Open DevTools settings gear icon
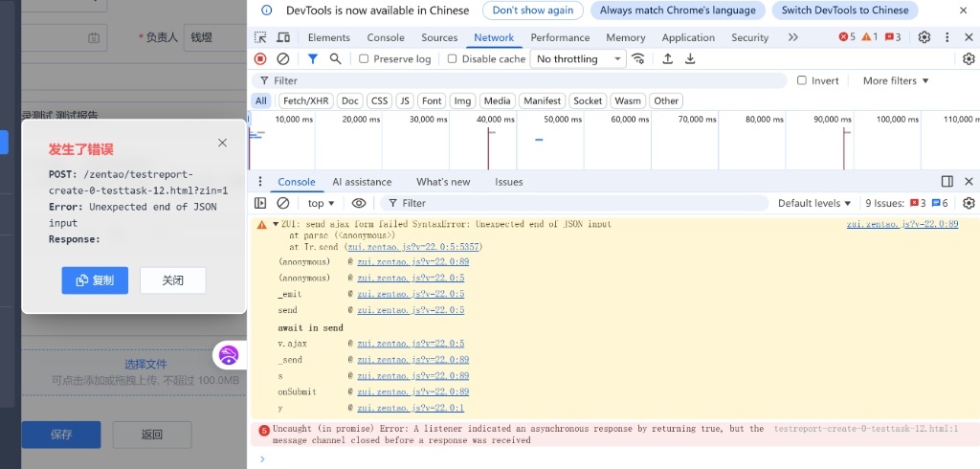The image size is (980, 469). (924, 37)
